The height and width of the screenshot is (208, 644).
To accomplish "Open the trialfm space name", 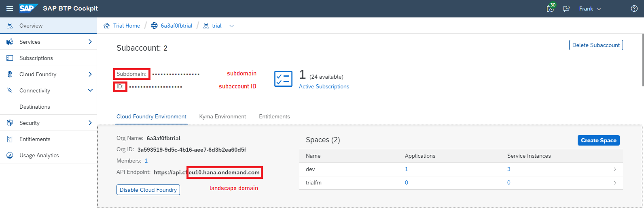I will pyautogui.click(x=314, y=182).
